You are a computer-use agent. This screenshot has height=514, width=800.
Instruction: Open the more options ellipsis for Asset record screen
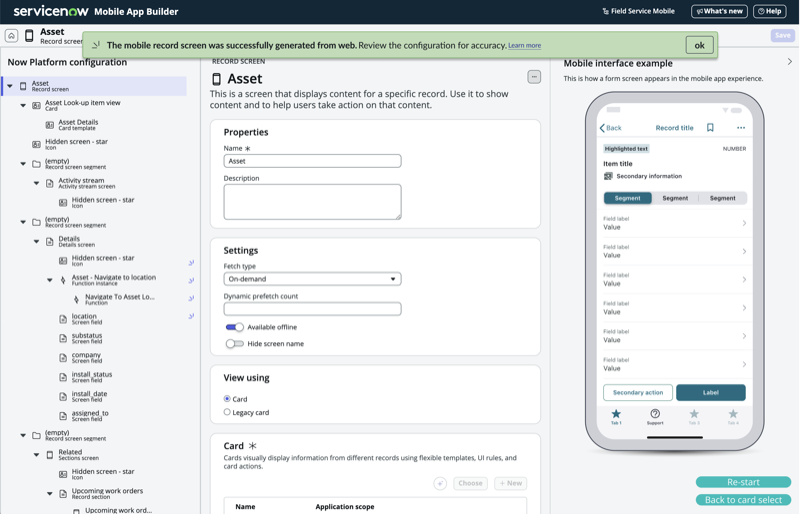click(x=534, y=77)
